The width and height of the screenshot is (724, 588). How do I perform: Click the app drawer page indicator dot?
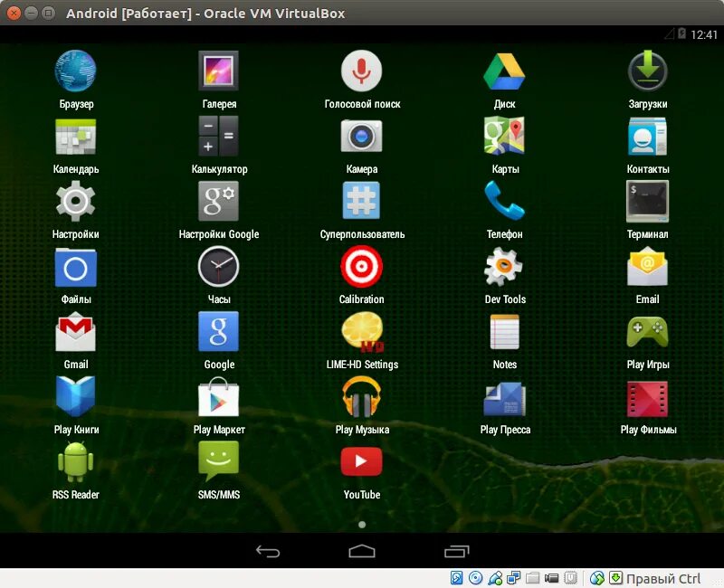(x=362, y=525)
